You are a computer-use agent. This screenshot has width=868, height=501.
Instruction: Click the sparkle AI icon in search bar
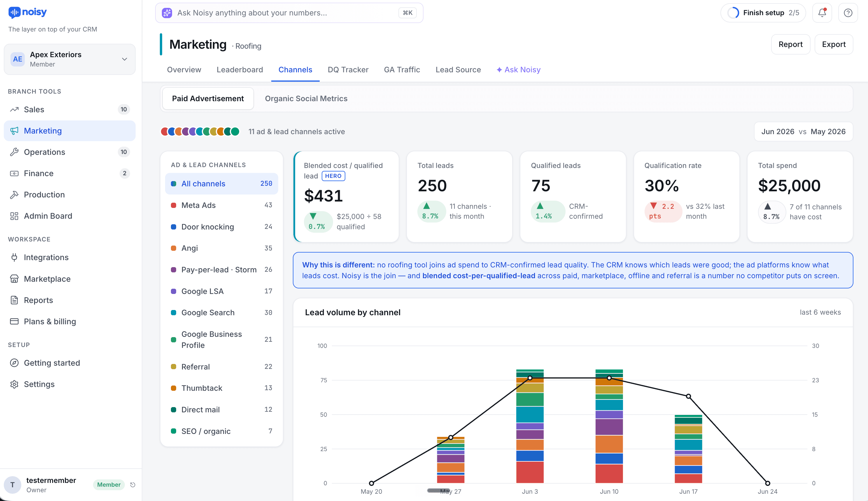point(167,13)
